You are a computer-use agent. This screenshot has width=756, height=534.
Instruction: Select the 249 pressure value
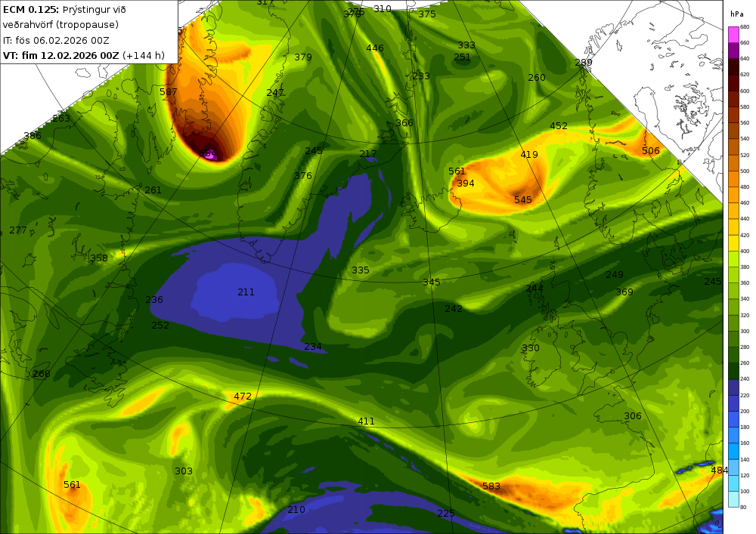pyautogui.click(x=615, y=274)
